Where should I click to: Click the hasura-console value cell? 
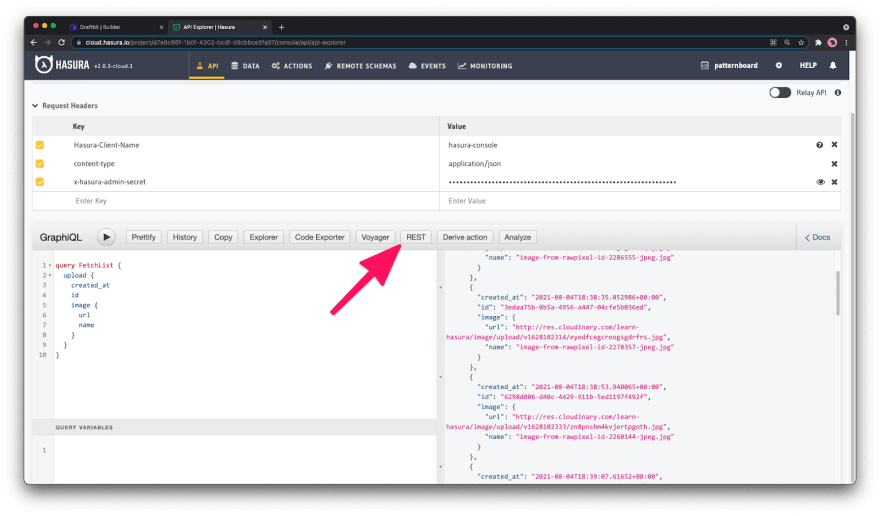point(473,145)
